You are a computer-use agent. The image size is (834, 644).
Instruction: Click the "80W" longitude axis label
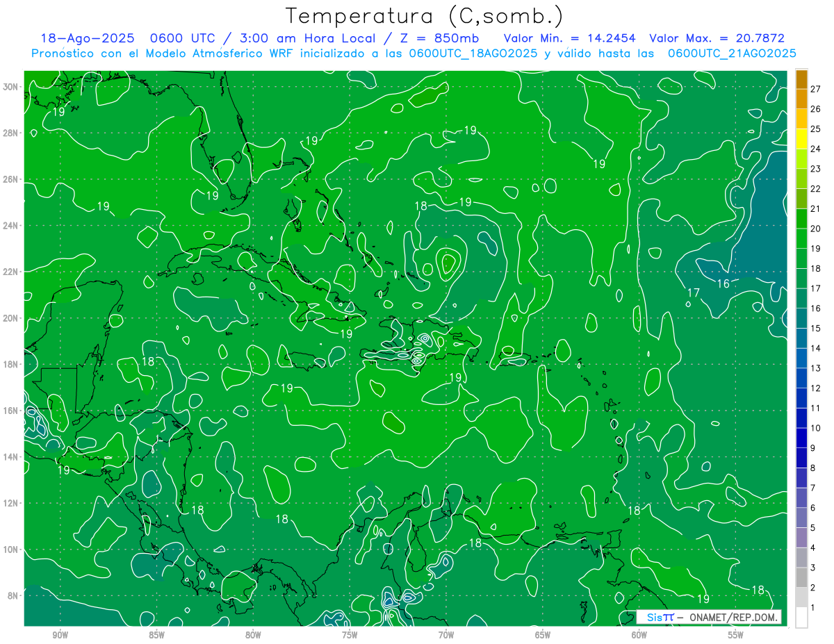coord(253,635)
